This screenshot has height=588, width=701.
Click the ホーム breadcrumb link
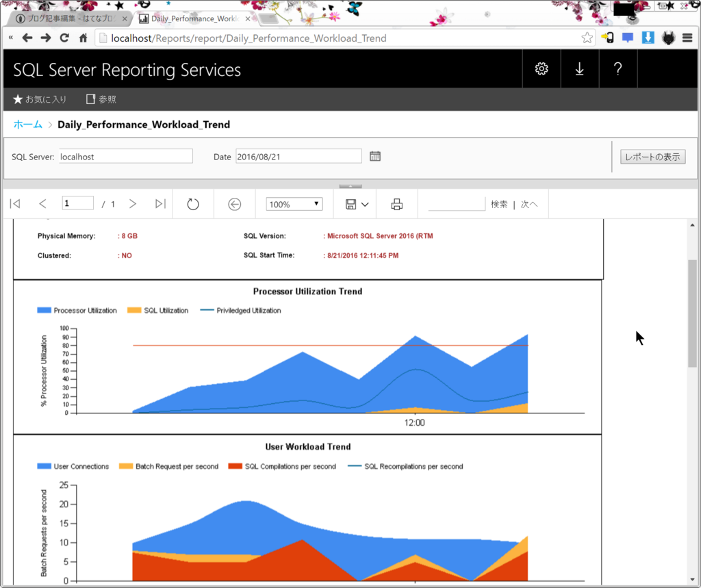(x=27, y=125)
